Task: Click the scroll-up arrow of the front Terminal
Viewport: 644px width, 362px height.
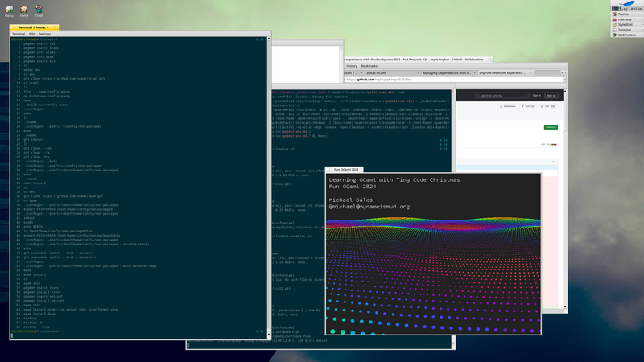Action: 269,38
